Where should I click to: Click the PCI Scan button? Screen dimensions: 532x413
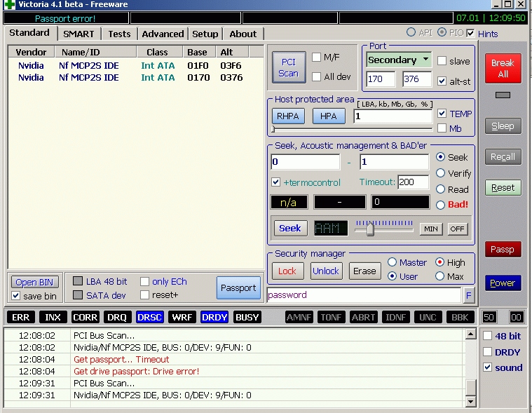(289, 67)
